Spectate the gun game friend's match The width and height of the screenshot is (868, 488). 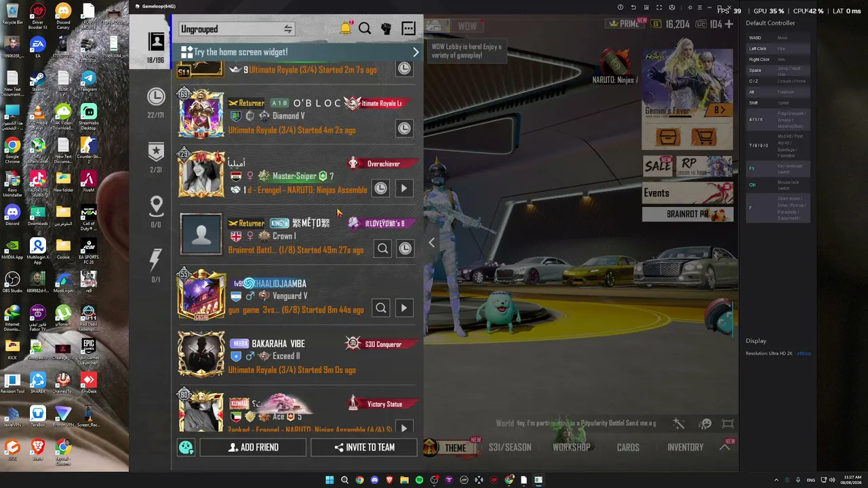pos(404,308)
